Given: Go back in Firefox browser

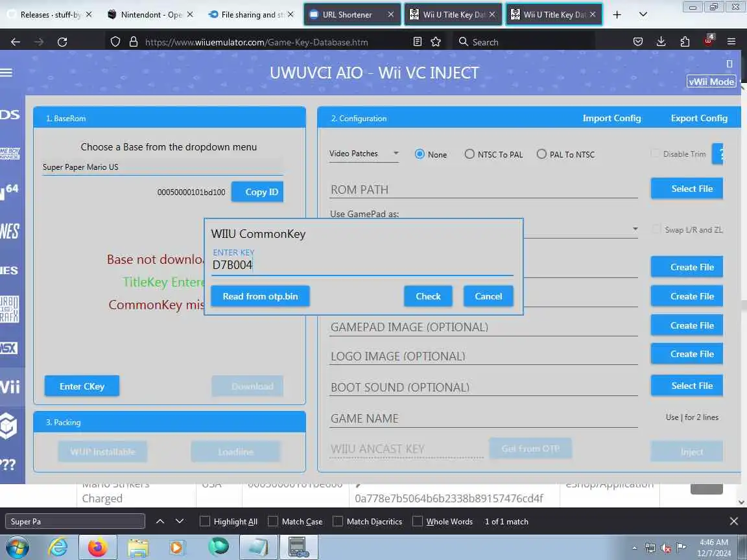Looking at the screenshot, I should [x=16, y=42].
